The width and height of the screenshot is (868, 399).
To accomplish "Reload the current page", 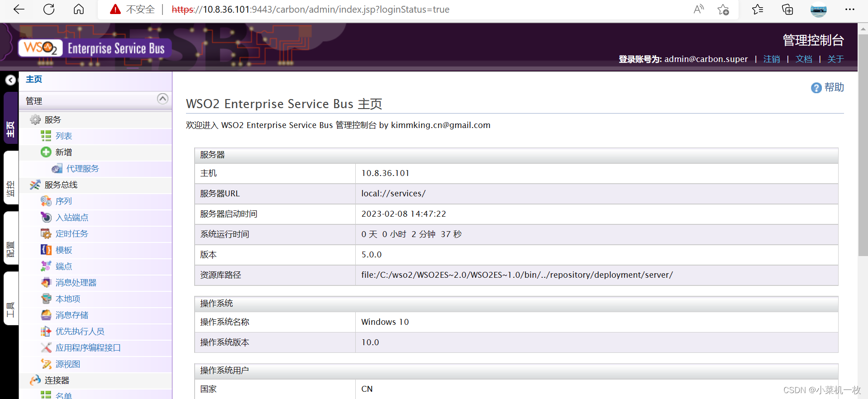I will click(x=49, y=9).
